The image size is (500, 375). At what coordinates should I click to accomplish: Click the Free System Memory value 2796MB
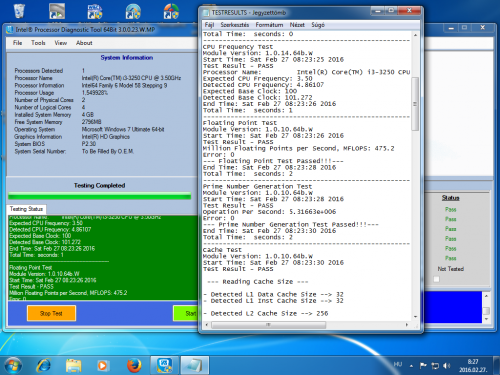(x=91, y=122)
